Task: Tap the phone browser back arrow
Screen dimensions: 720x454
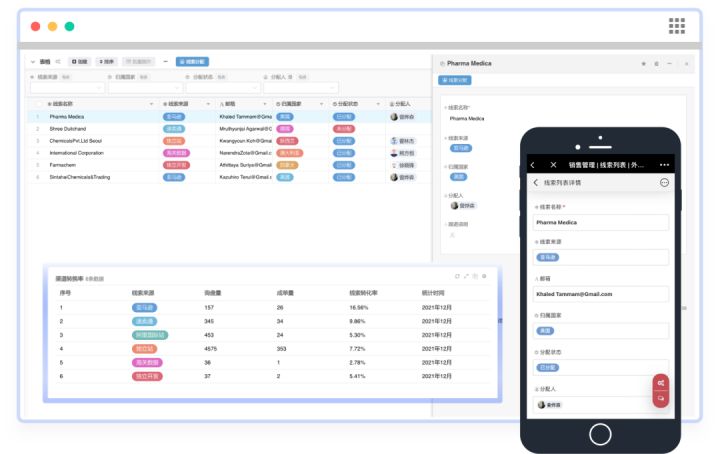Action: [533, 165]
